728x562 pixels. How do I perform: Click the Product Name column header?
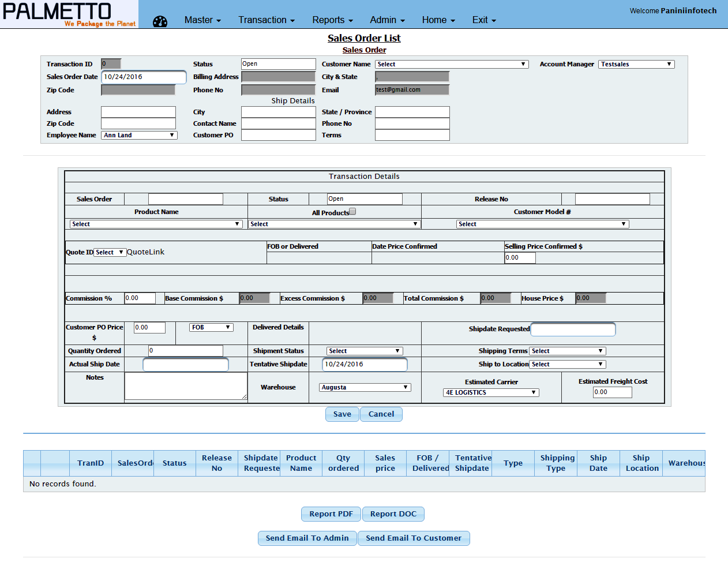(301, 463)
